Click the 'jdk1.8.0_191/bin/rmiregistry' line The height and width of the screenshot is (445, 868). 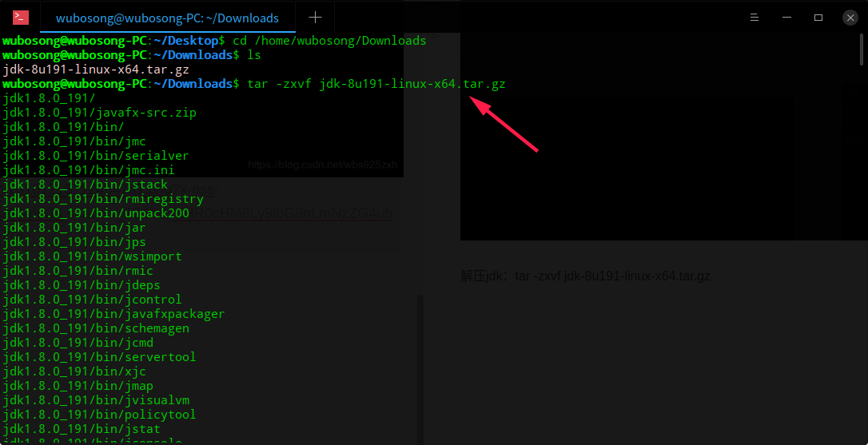click(103, 199)
